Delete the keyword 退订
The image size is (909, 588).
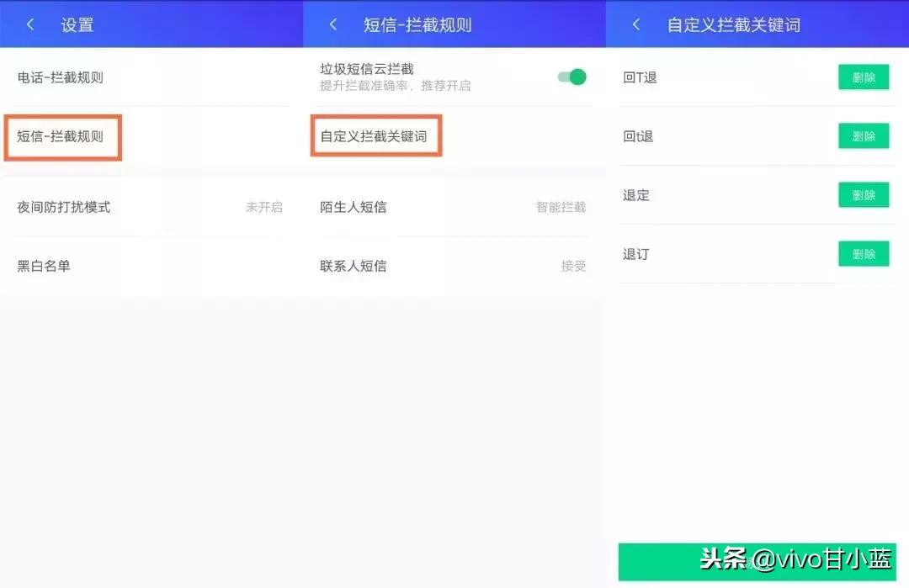[x=864, y=254]
